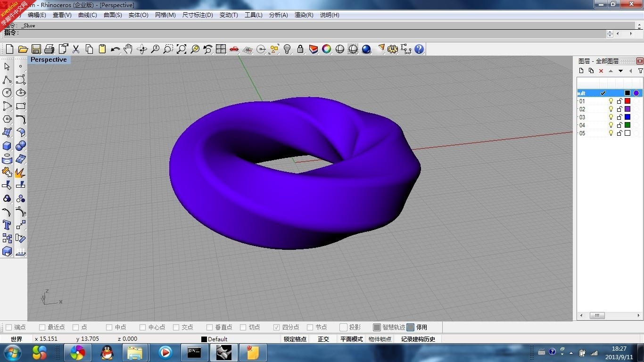Screen dimensions: 644x362
Task: Open the 变动(T) menu
Action: click(229, 15)
